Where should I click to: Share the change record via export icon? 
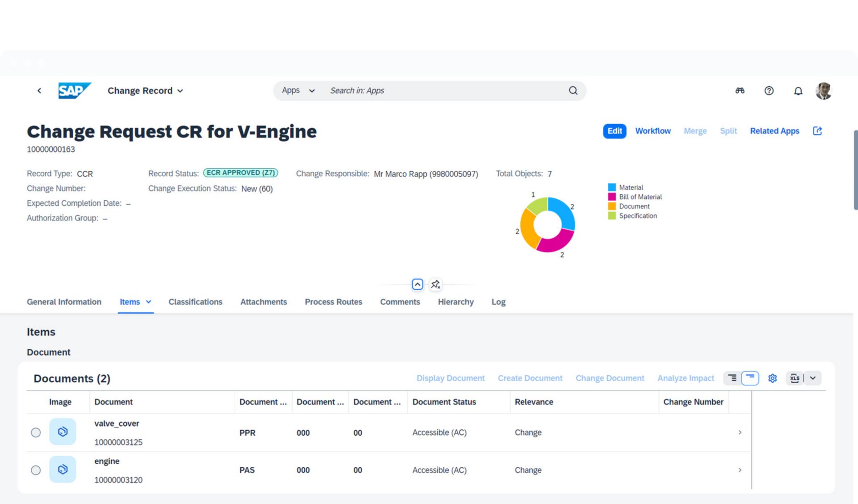click(x=817, y=131)
